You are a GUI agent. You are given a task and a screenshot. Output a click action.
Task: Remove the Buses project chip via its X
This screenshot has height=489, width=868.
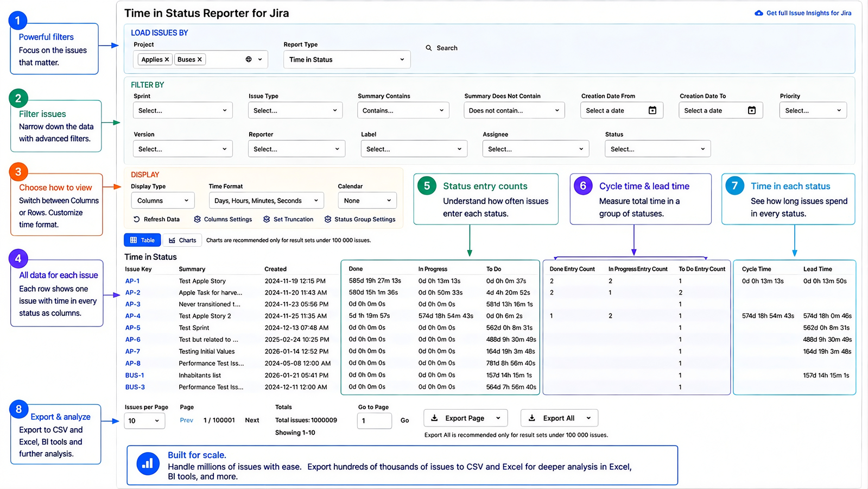tap(200, 60)
